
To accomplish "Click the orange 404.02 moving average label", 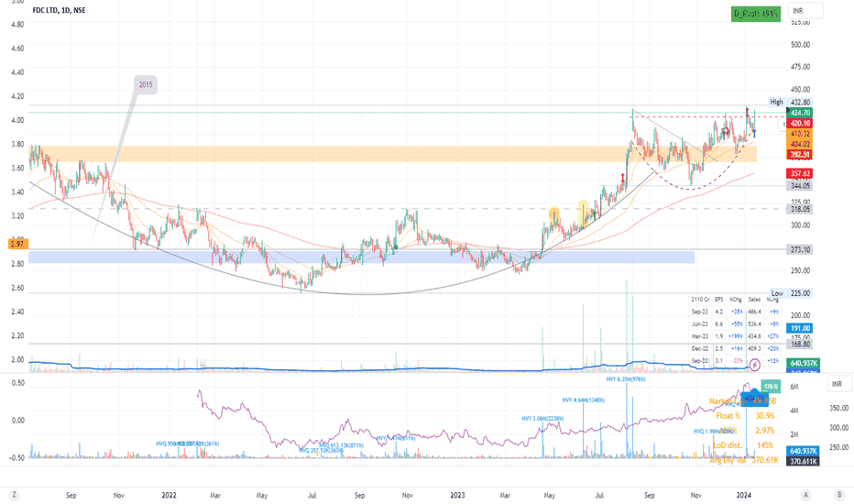I will [x=800, y=144].
